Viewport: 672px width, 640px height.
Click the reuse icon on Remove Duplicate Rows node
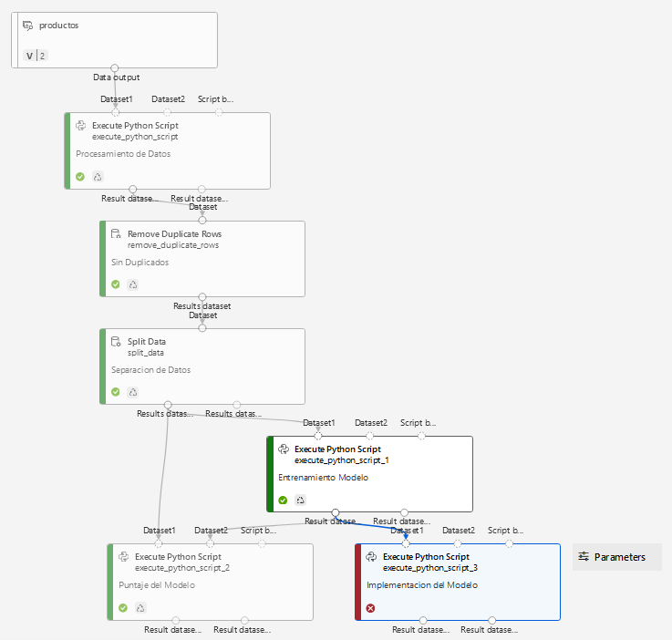(132, 284)
